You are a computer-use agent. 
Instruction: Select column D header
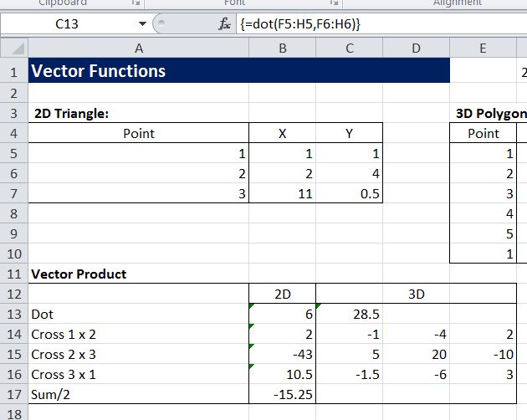(416, 49)
